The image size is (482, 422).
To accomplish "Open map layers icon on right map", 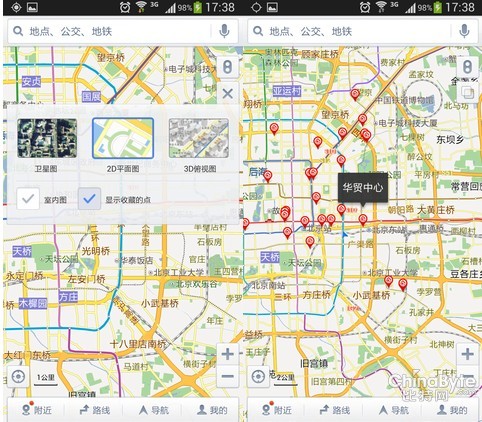I will [x=467, y=92].
